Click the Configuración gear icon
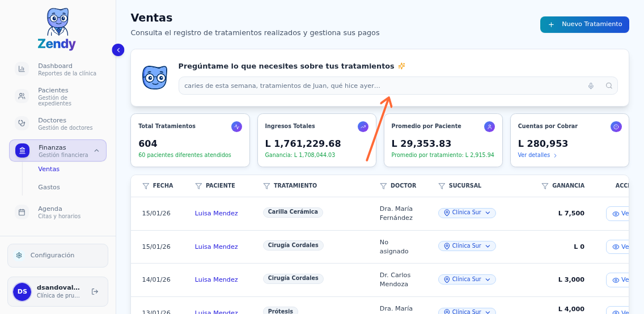Image resolution: width=644 pixels, height=314 pixels. pos(19,255)
